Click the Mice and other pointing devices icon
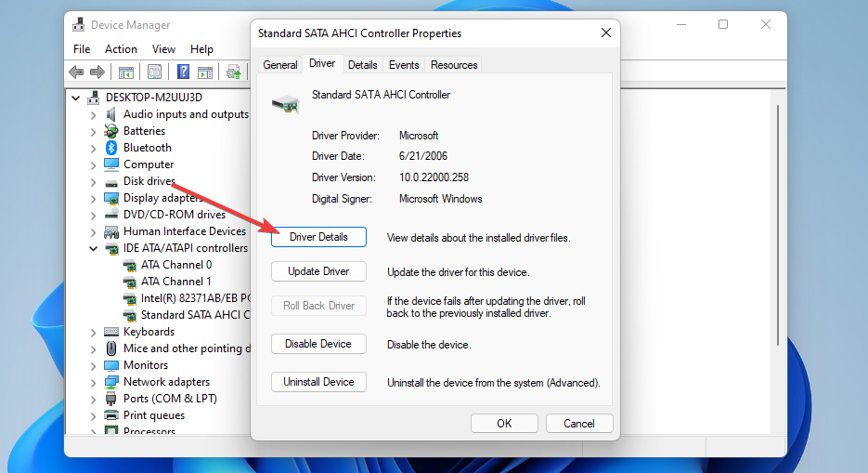Image resolution: width=868 pixels, height=473 pixels. pyautogui.click(x=111, y=348)
